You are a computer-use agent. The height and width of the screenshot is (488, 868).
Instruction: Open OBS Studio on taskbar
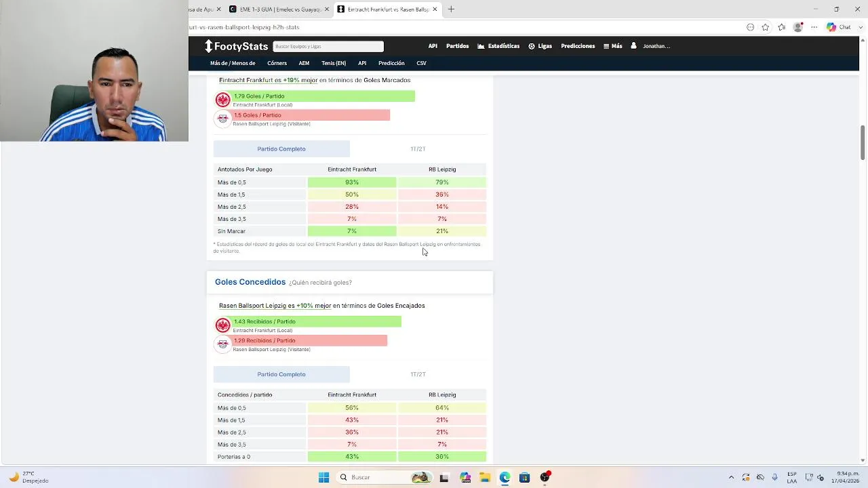pos(545,477)
